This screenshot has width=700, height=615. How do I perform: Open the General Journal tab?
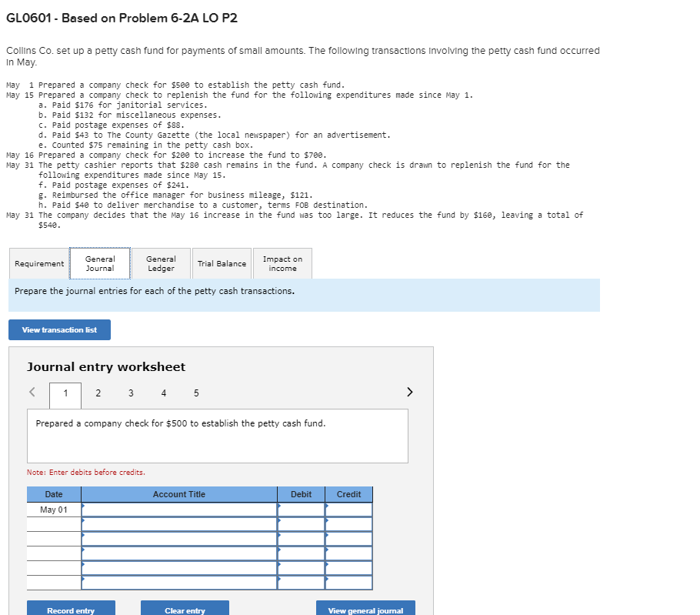(100, 263)
